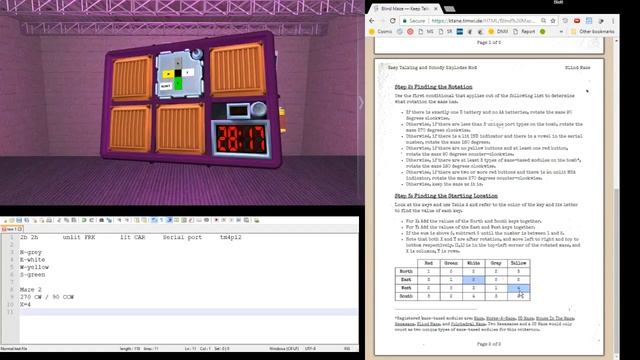Click the Stop Recording macro icon in Notepad++
The height and width of the screenshot is (360, 640).
click(223, 220)
